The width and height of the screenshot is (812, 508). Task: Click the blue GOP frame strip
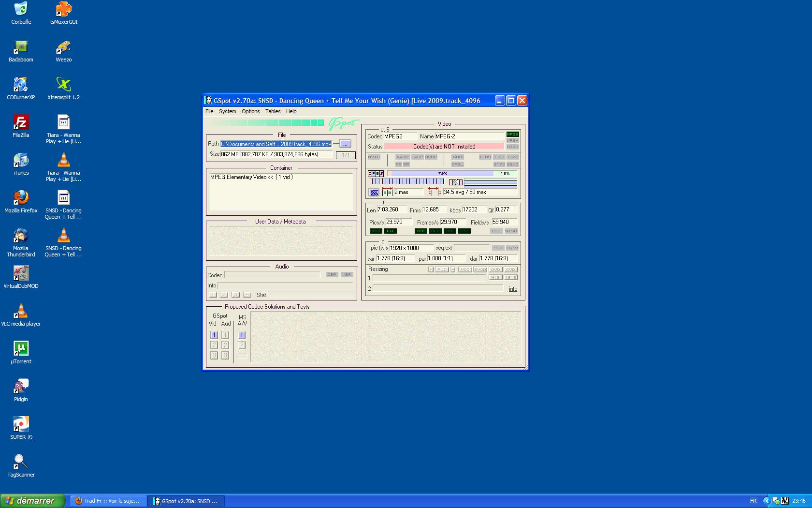(406, 181)
